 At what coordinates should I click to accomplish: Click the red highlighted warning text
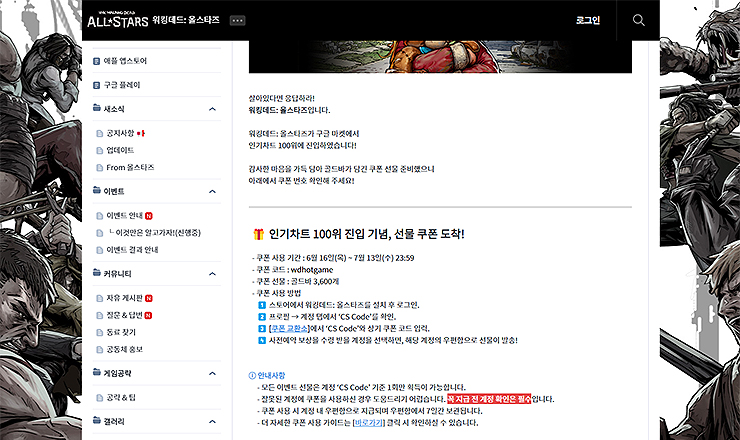tap(489, 399)
